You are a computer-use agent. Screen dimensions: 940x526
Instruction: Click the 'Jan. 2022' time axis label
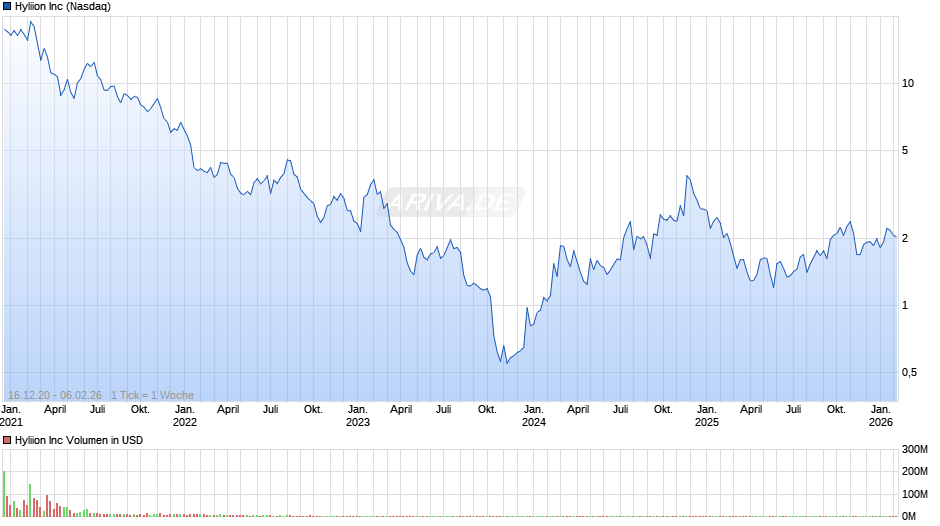pos(185,416)
